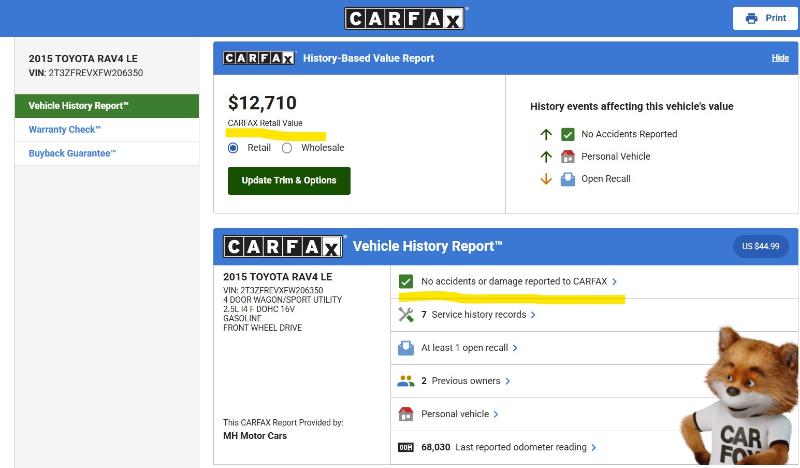This screenshot has height=468, width=800.
Task: Click the personal vehicle house icon
Action: (x=406, y=414)
